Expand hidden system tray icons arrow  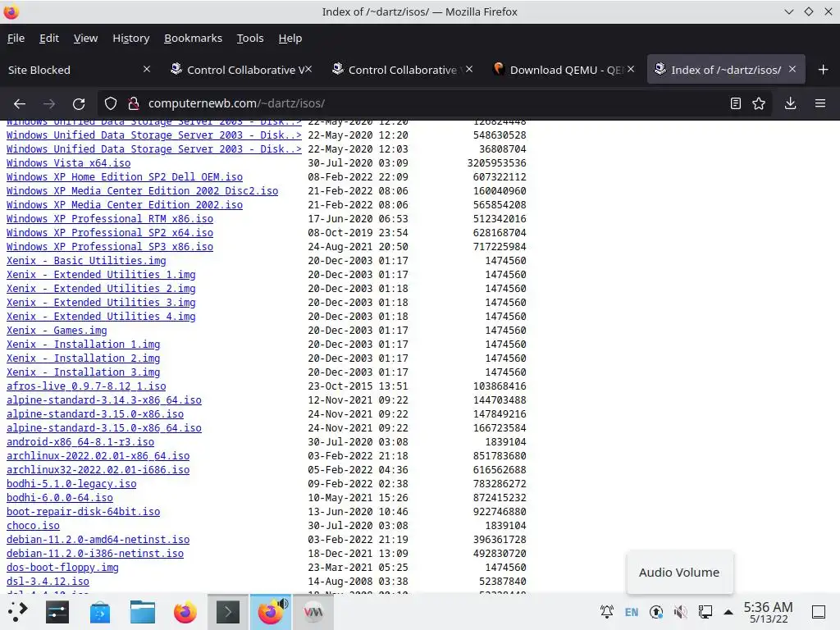(728, 612)
